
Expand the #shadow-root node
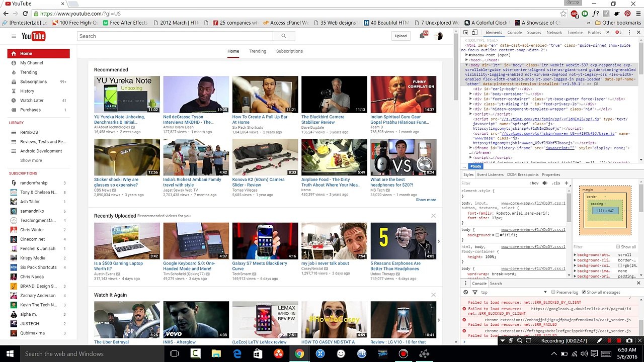[x=466, y=55]
